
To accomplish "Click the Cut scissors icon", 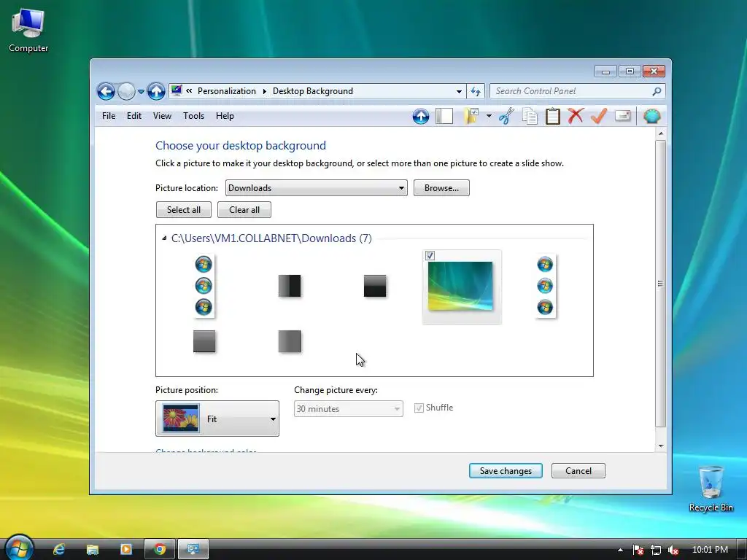I will point(506,116).
